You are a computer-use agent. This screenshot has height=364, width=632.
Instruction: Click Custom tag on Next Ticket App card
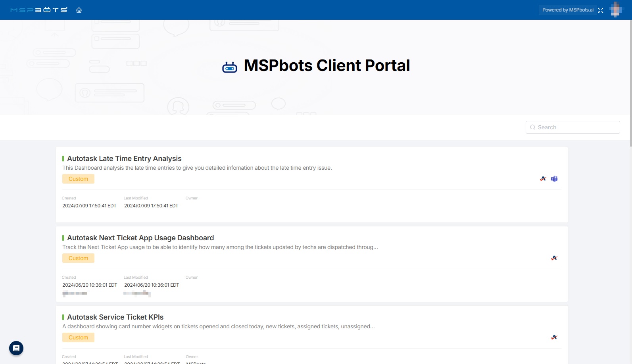point(78,258)
